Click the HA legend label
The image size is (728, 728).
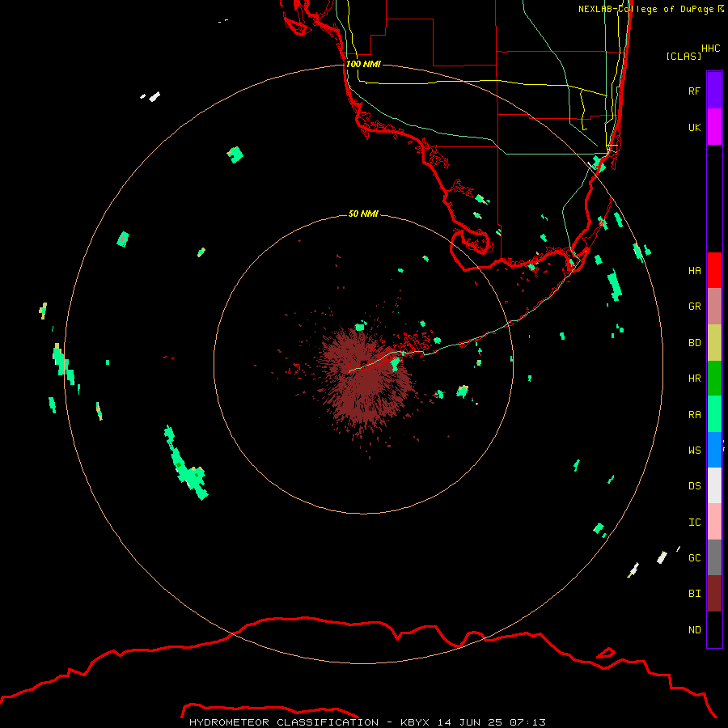[x=694, y=271]
